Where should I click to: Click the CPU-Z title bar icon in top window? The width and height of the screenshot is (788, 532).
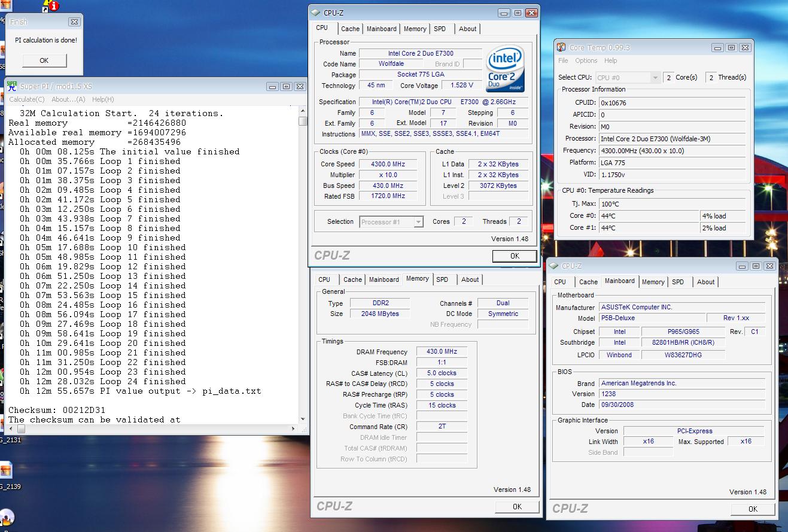click(x=317, y=13)
